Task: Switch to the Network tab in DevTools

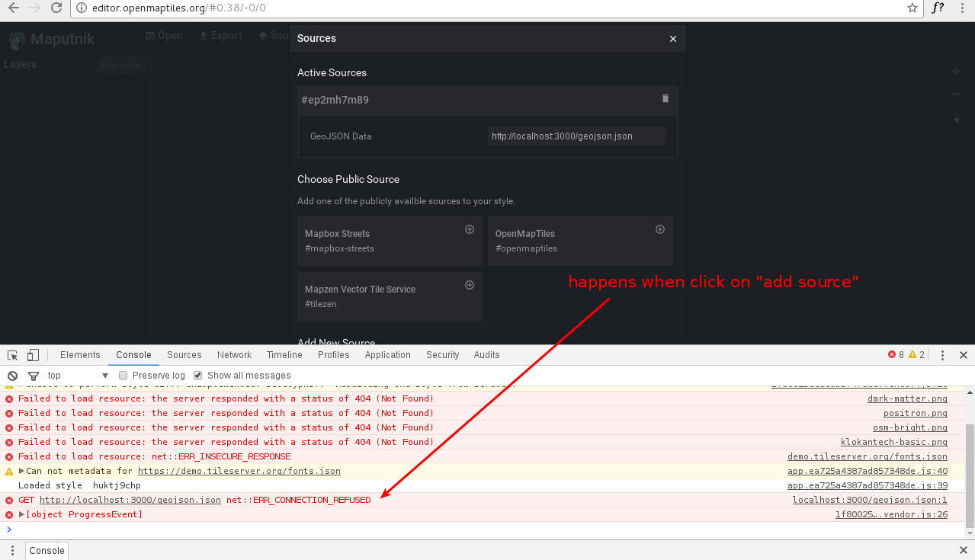Action: click(234, 354)
